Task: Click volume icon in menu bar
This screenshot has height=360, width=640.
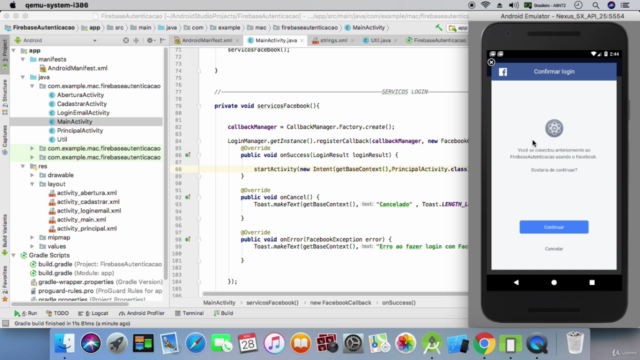Action: coord(514,5)
